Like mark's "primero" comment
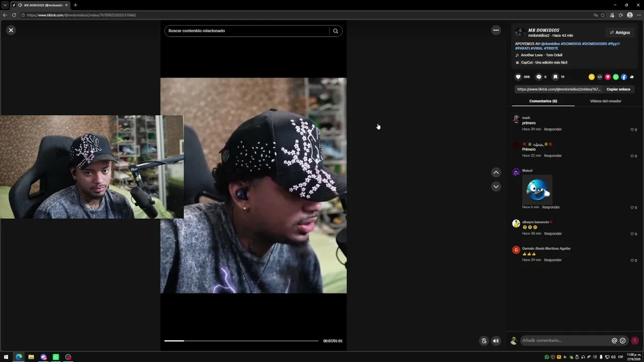Viewport: 644px width, 362px height. click(632, 130)
